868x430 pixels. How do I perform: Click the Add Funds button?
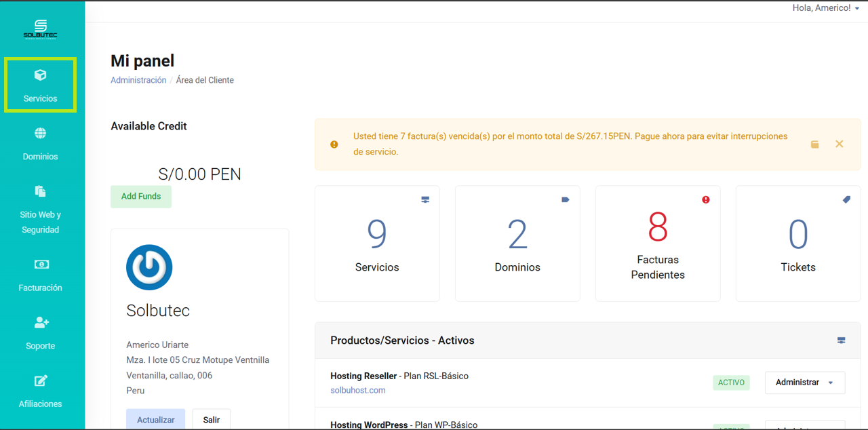(x=141, y=197)
